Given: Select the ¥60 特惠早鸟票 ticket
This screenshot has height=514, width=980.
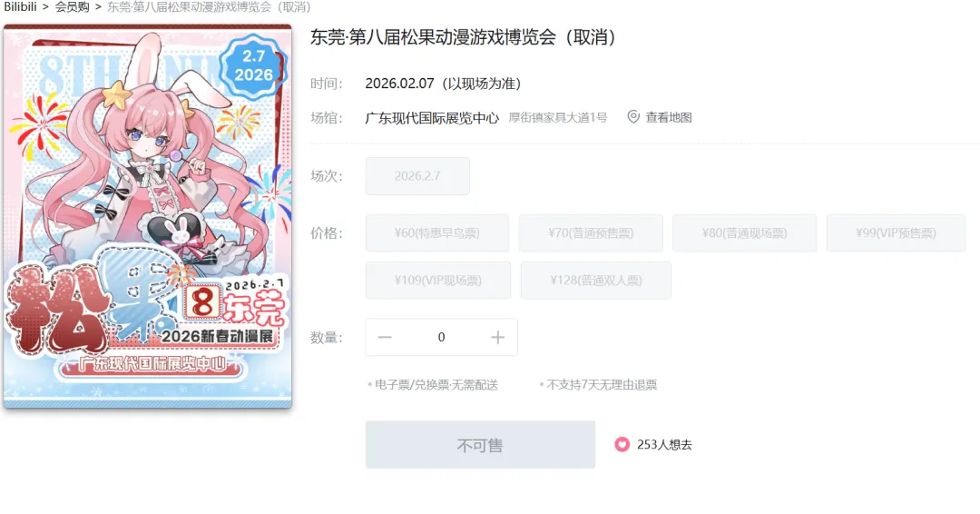Looking at the screenshot, I should point(436,233).
